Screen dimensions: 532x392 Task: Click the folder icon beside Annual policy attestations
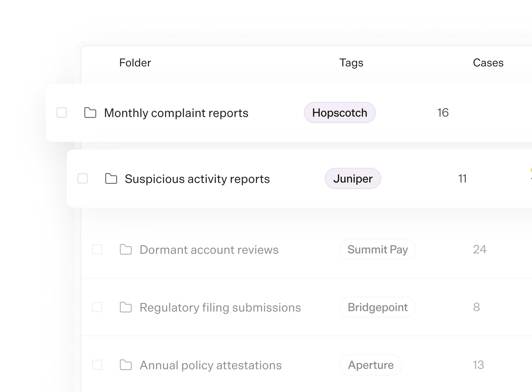(126, 365)
